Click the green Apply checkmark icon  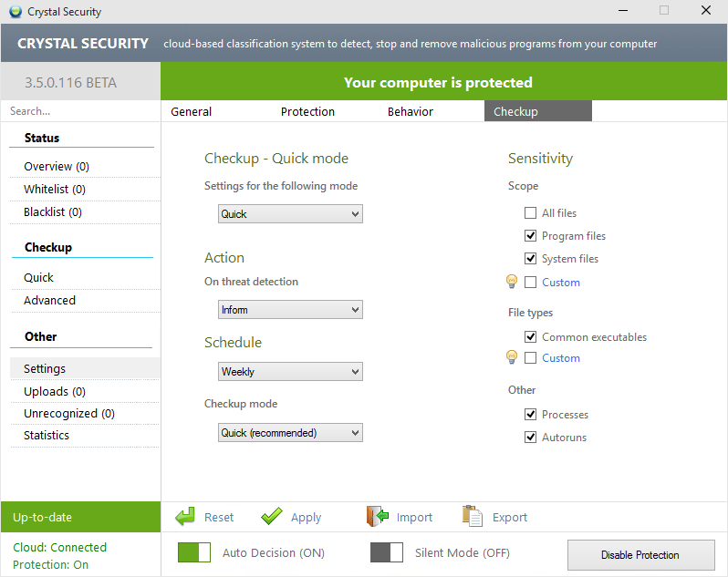(271, 517)
